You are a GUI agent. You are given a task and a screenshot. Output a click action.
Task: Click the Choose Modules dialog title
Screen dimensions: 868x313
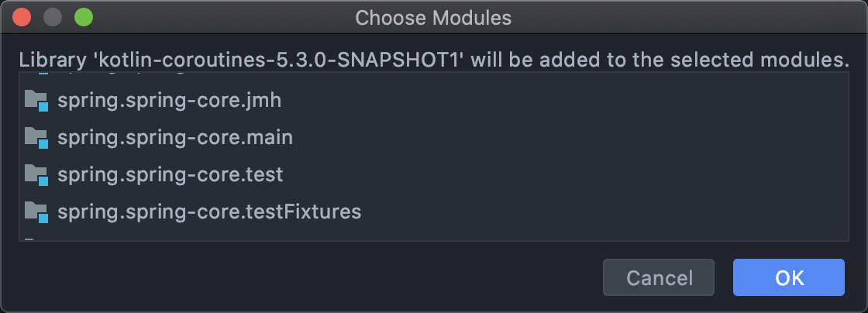(433, 17)
